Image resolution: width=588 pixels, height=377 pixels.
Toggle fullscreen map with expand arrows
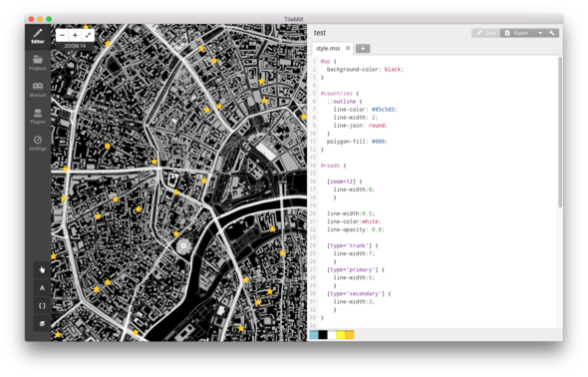point(88,35)
